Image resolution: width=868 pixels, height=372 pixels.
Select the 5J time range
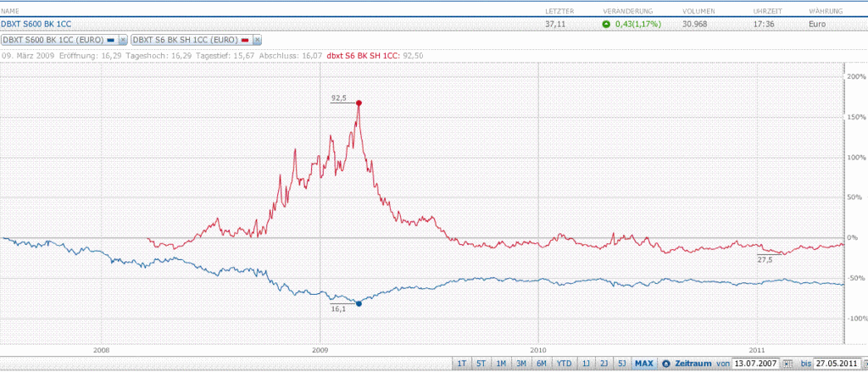621,363
